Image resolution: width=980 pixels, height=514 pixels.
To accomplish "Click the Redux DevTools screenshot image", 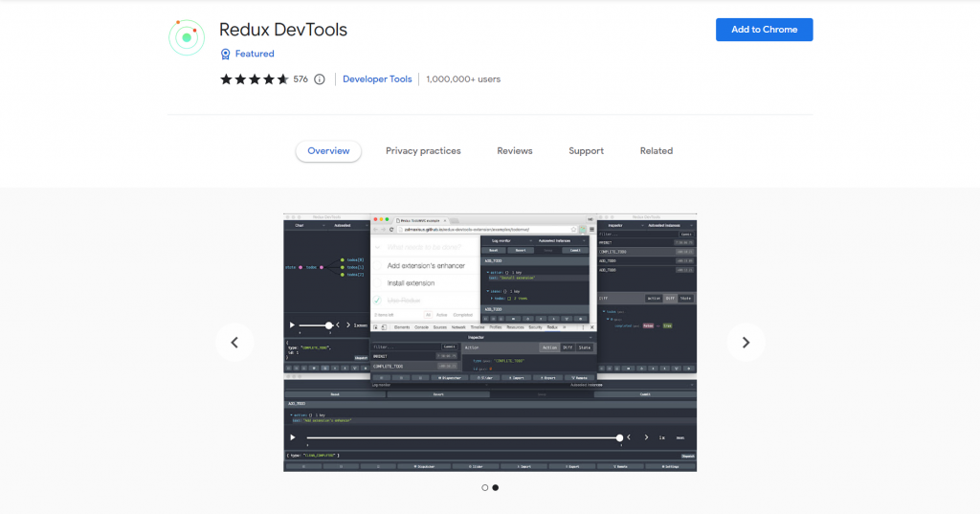I will 490,343.
